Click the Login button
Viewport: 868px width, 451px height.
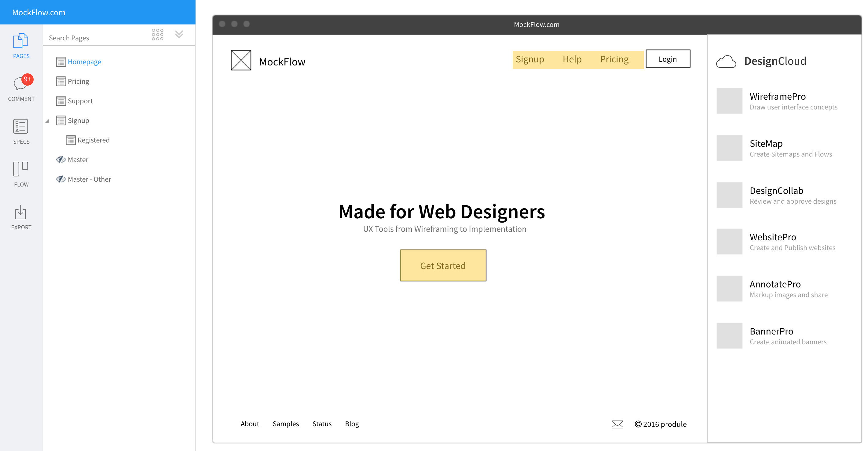click(x=668, y=59)
